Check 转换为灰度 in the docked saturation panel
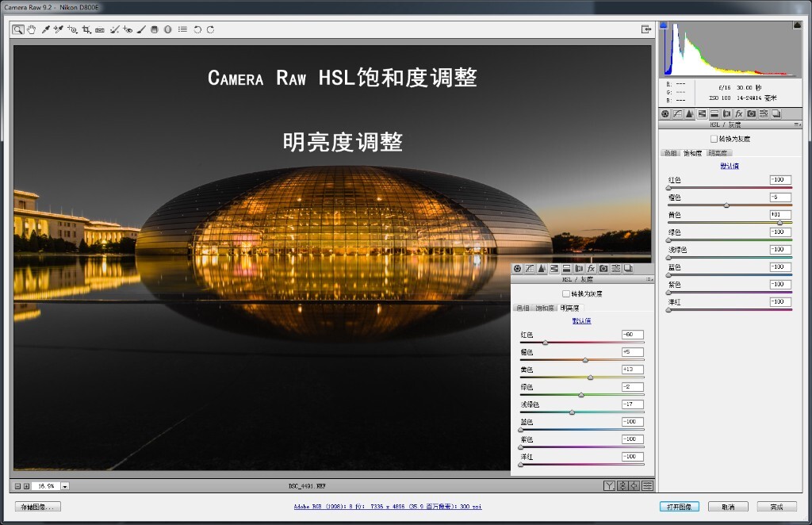The width and height of the screenshot is (812, 525). 714,139
